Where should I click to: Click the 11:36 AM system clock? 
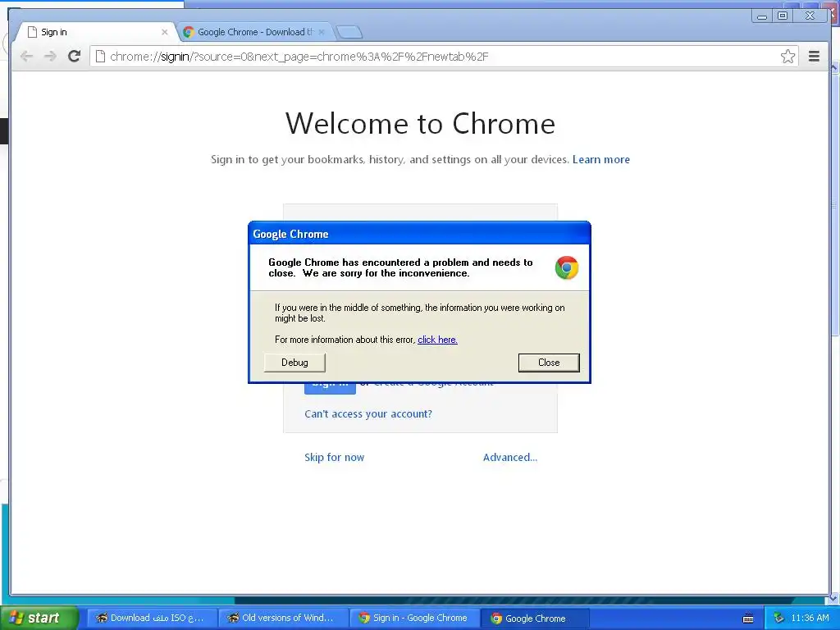coord(810,619)
